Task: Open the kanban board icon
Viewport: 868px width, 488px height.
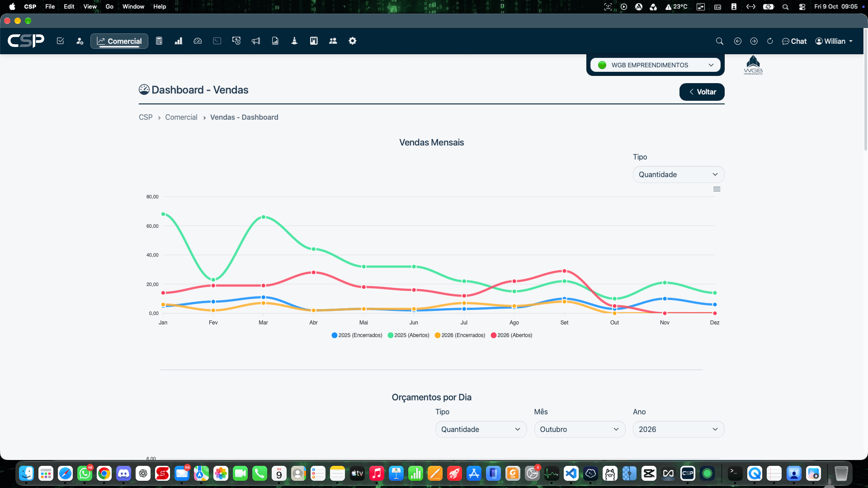Action: [x=314, y=41]
